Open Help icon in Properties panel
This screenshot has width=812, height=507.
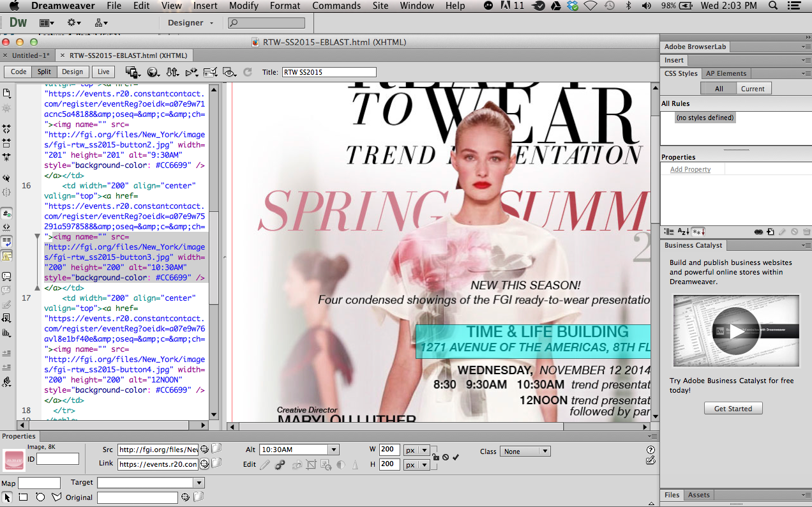(x=650, y=450)
